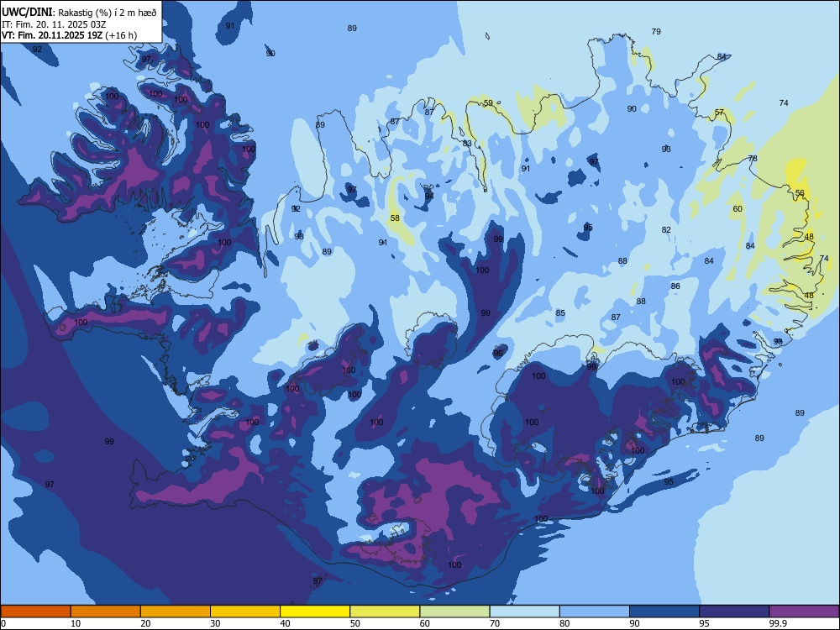Click the 'UWC/DINI' title text
This screenshot has height=630, width=840.
click(x=28, y=12)
